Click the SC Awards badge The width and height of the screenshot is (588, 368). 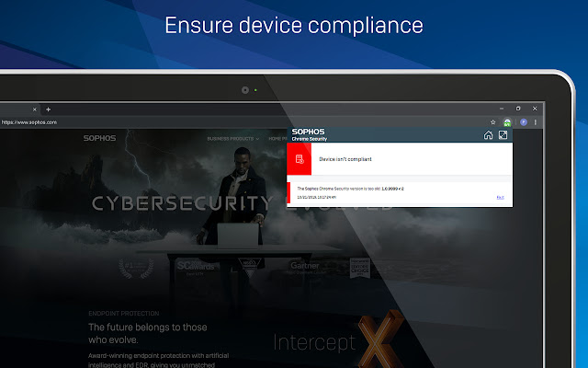click(x=195, y=268)
